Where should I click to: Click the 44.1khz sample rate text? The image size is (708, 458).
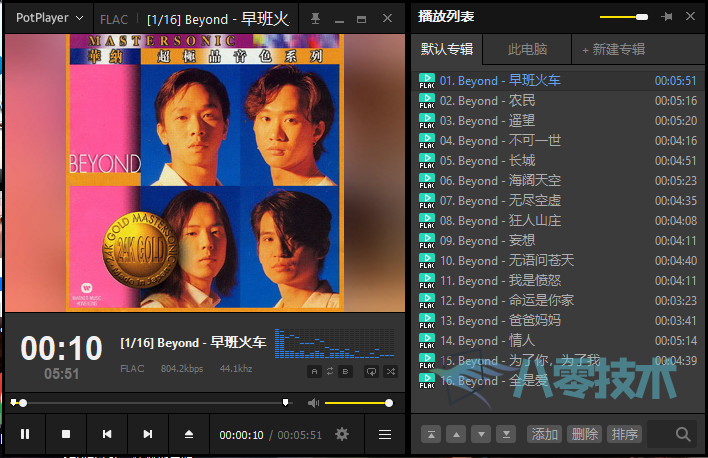pyautogui.click(x=236, y=369)
